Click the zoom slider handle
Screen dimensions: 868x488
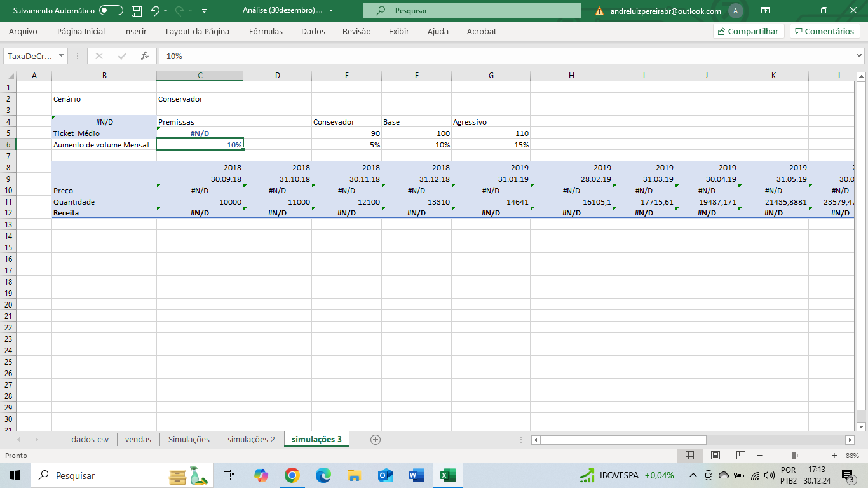tap(794, 456)
